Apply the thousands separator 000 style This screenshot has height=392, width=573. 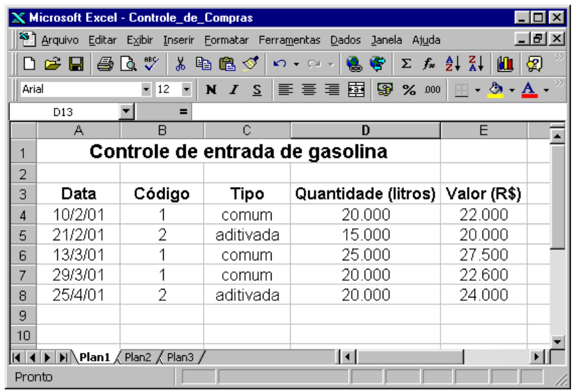(x=432, y=89)
